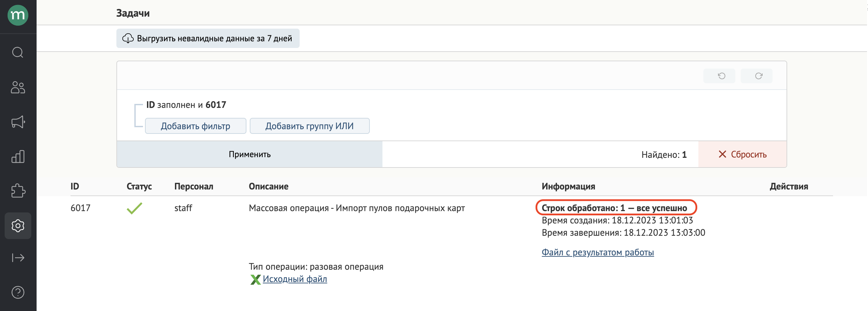Click task ID cell 6017
This screenshot has height=311, width=868.
click(80, 208)
